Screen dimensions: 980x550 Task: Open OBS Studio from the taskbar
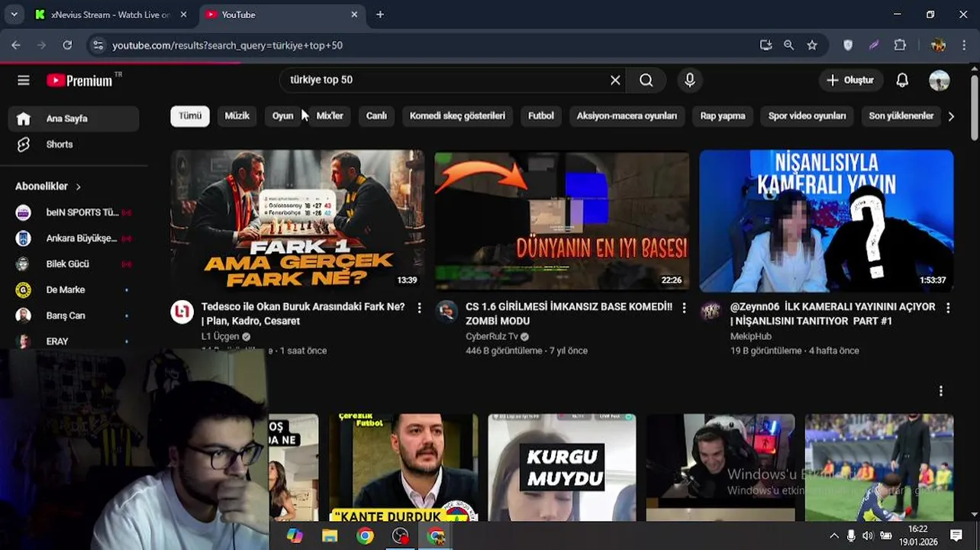click(x=401, y=536)
